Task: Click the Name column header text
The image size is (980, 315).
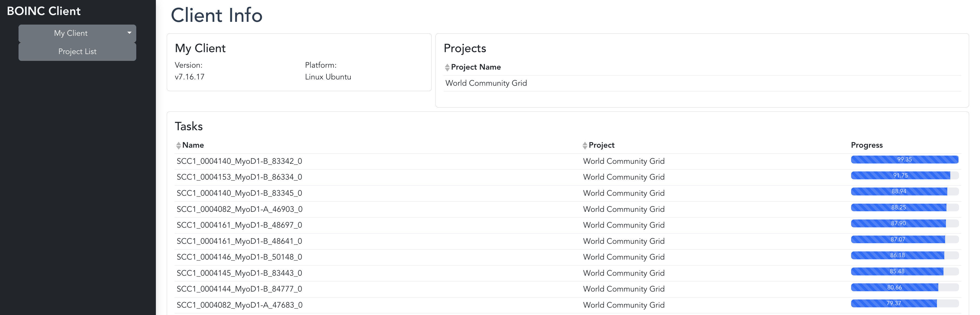Action: [x=193, y=145]
